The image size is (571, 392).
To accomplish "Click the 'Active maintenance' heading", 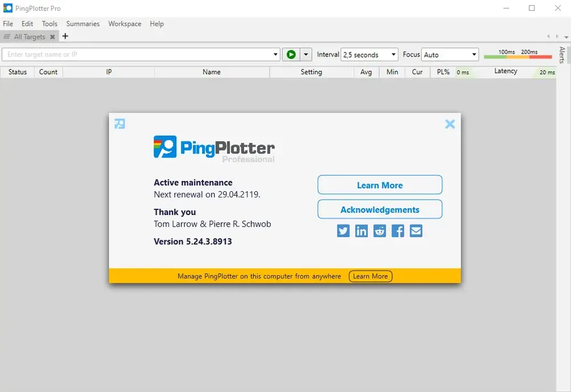I will [193, 183].
